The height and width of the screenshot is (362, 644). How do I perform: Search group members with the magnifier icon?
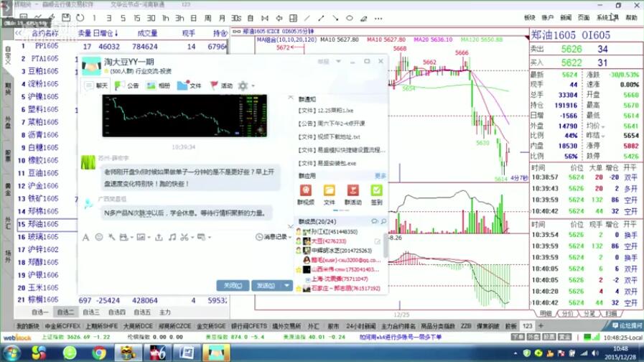coord(383,221)
